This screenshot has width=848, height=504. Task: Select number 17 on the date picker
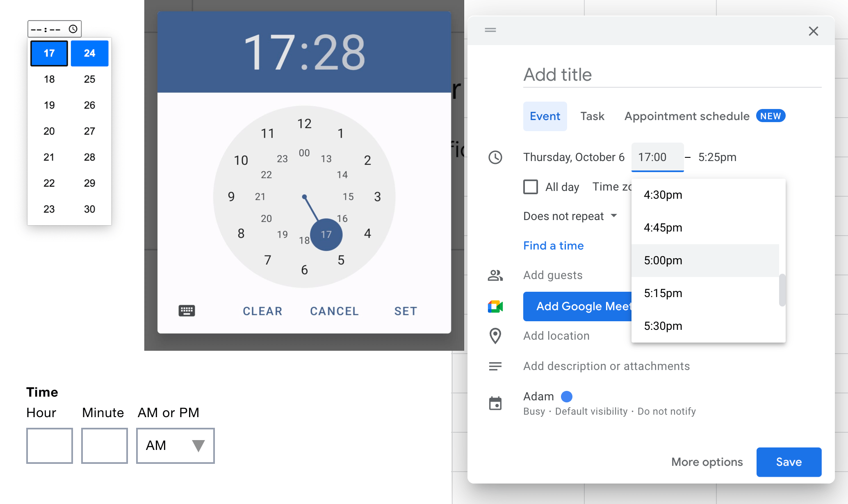(49, 53)
